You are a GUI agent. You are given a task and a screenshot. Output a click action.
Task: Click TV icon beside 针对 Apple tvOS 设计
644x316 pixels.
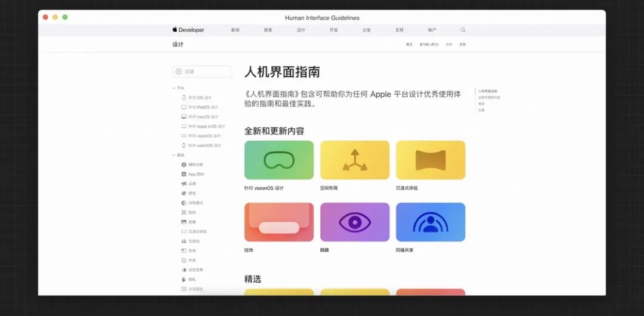(184, 126)
